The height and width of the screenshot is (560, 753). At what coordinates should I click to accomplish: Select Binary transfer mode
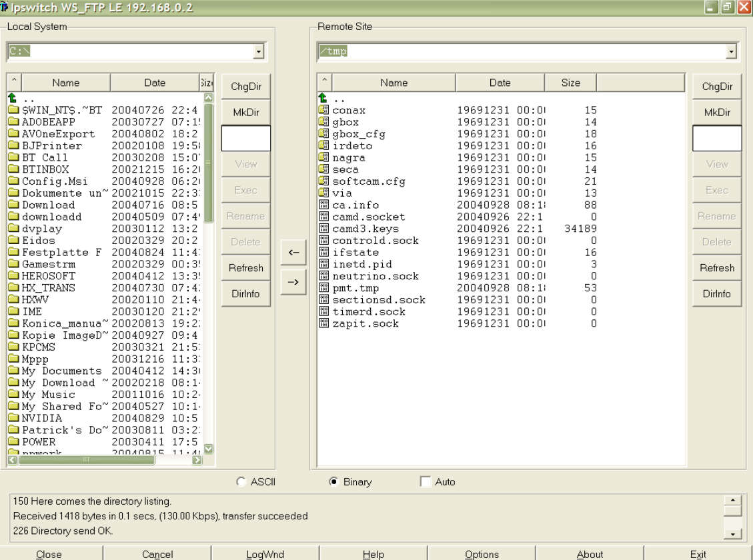pyautogui.click(x=334, y=482)
